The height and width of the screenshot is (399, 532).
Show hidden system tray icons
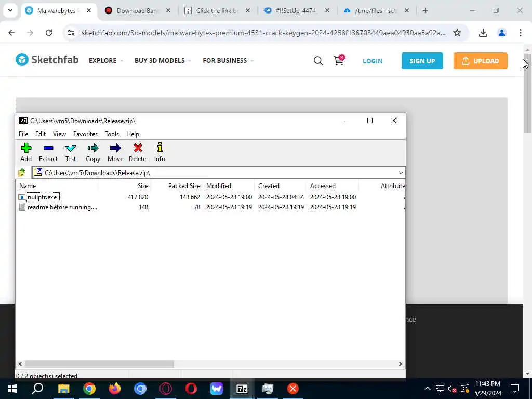click(x=428, y=389)
